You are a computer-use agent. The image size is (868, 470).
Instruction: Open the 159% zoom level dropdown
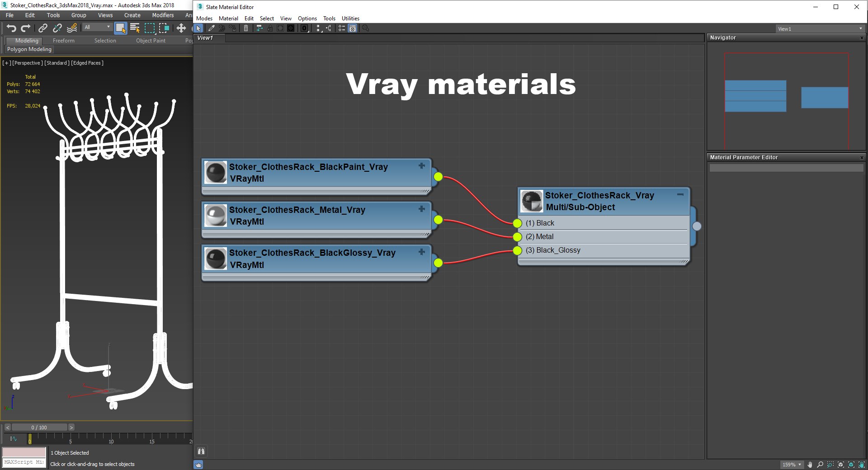[792, 464]
